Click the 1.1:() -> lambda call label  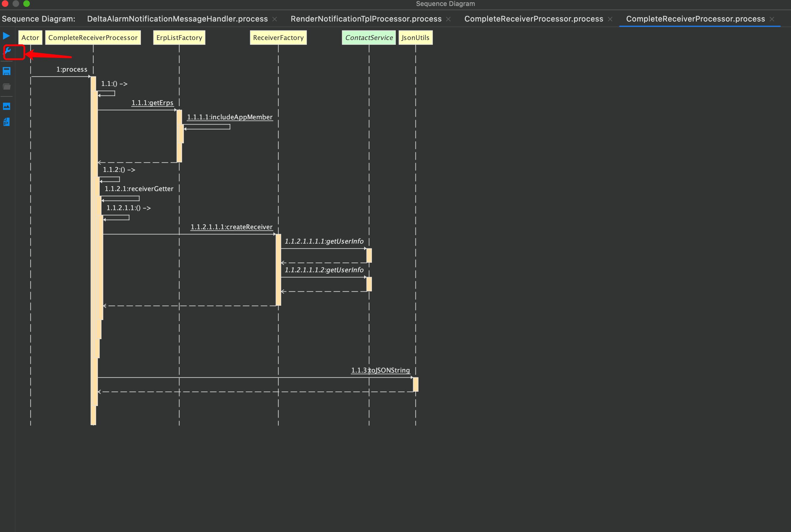114,84
